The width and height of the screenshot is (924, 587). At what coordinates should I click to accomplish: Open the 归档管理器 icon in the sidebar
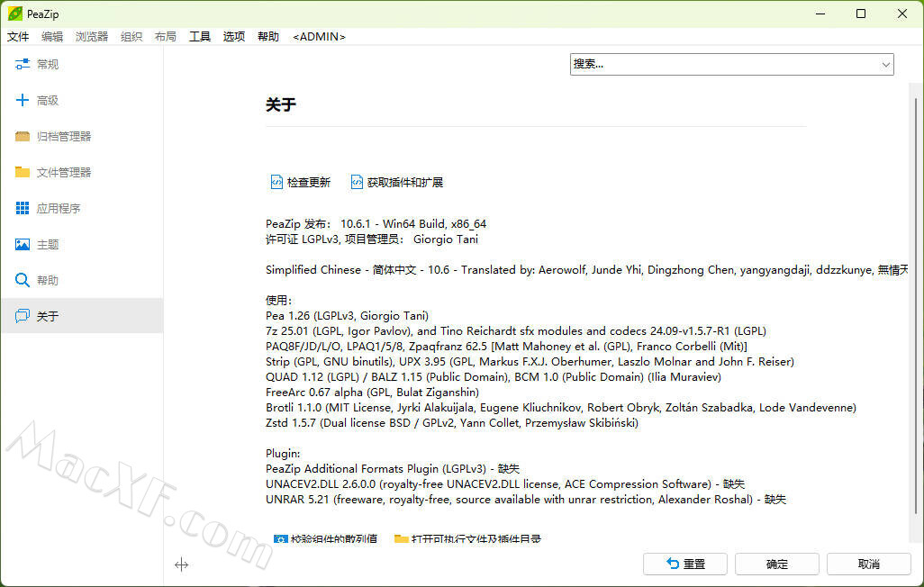23,136
